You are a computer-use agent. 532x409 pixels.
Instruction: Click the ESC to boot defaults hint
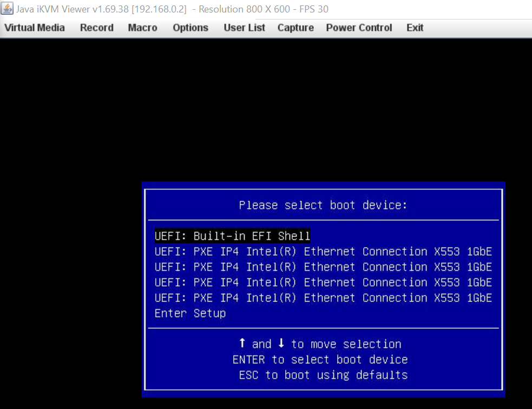click(x=325, y=374)
